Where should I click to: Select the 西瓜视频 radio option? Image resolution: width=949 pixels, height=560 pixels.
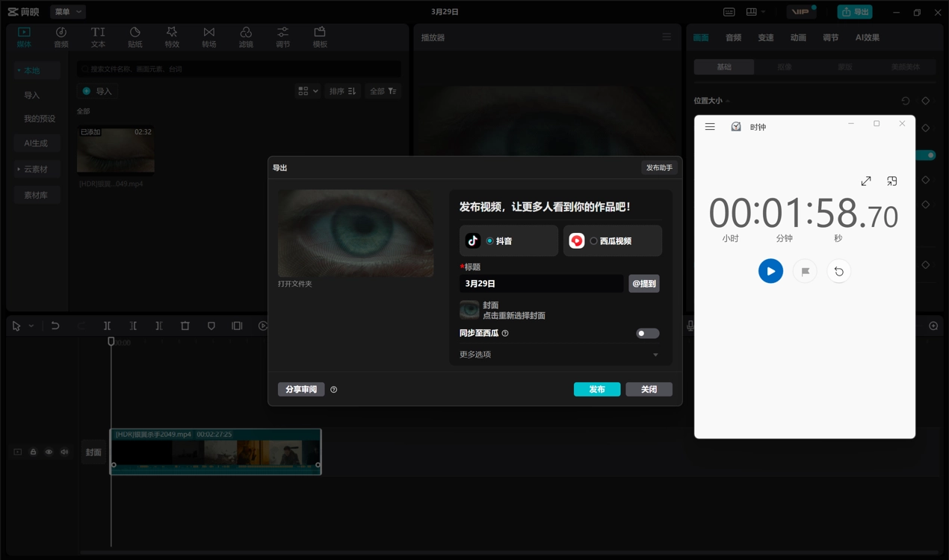[x=593, y=241]
